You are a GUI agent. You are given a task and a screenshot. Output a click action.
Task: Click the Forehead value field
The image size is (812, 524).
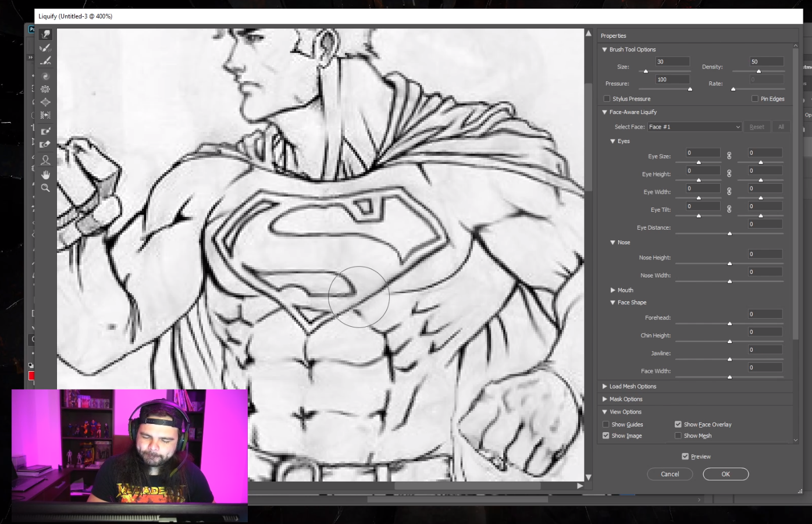(x=765, y=314)
